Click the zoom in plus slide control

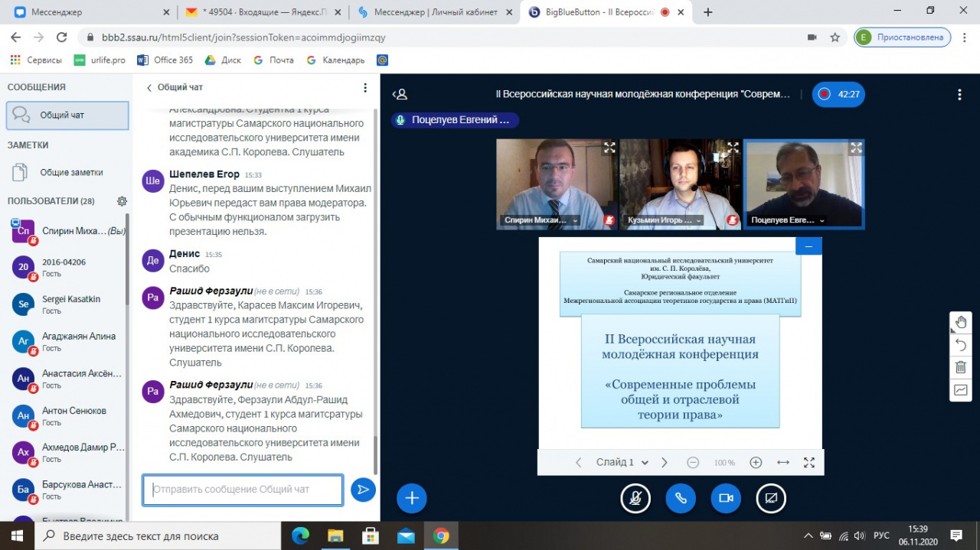756,462
